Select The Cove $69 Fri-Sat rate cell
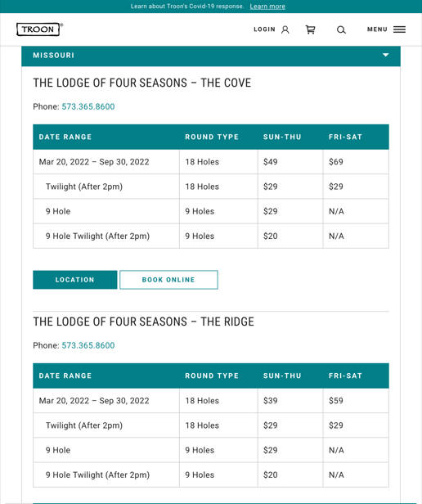 pos(356,162)
